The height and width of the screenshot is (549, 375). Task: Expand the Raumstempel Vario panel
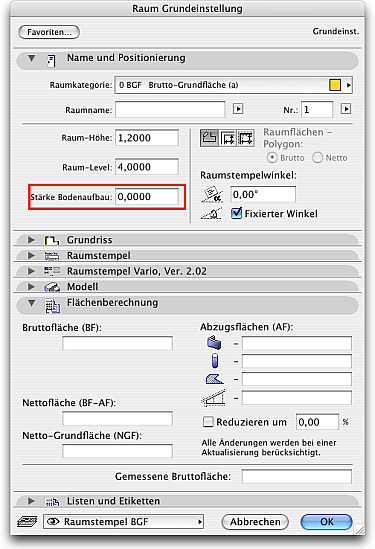[31, 271]
